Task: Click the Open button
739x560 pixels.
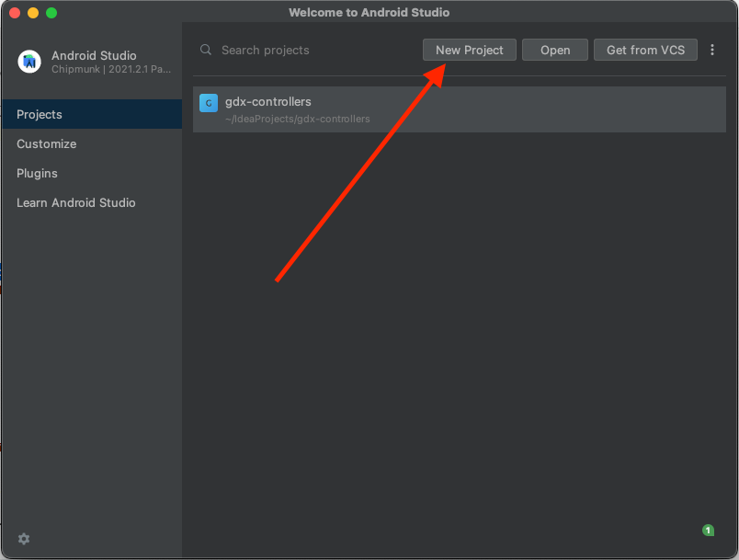Action: click(555, 50)
